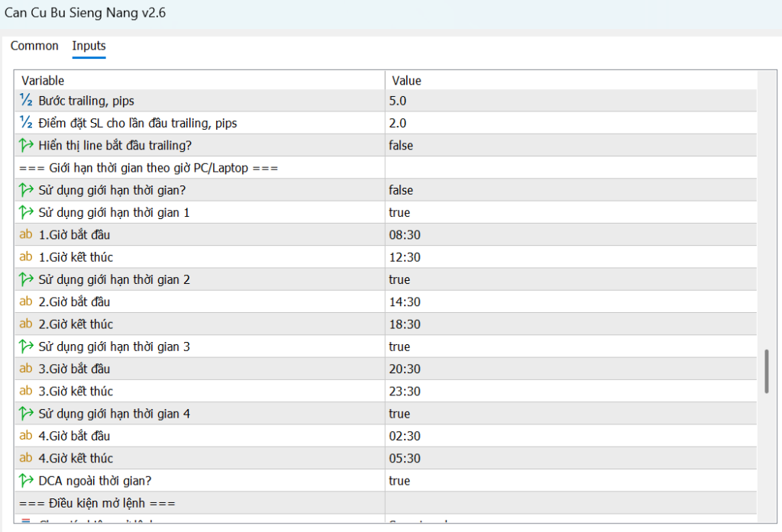The width and height of the screenshot is (782, 532).
Task: Click the vertical scrollbar thumb
Action: pos(766,372)
